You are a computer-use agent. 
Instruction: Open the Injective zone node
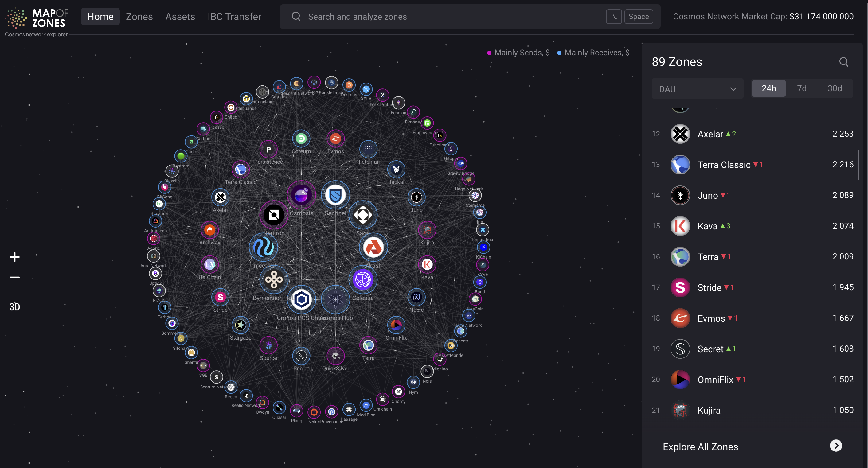[x=263, y=247]
